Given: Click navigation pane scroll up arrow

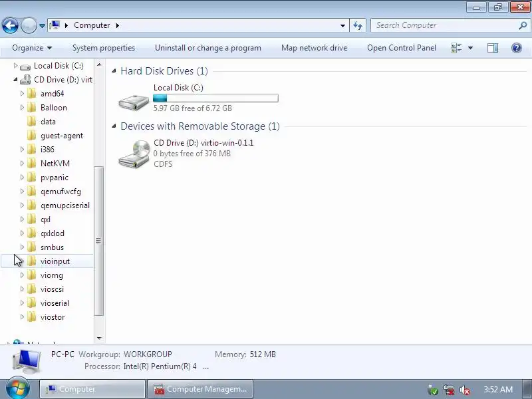Looking at the screenshot, I should (x=99, y=64).
